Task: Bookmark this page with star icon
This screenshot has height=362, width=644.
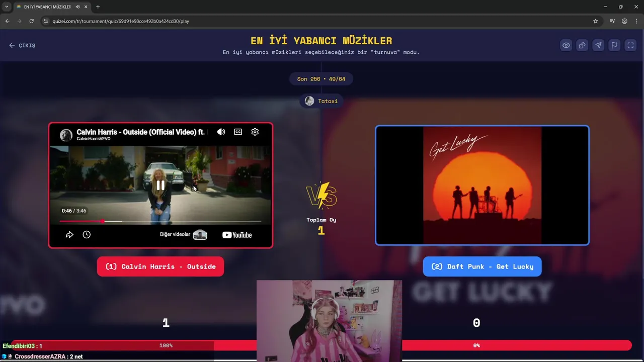Action: pyautogui.click(x=596, y=21)
